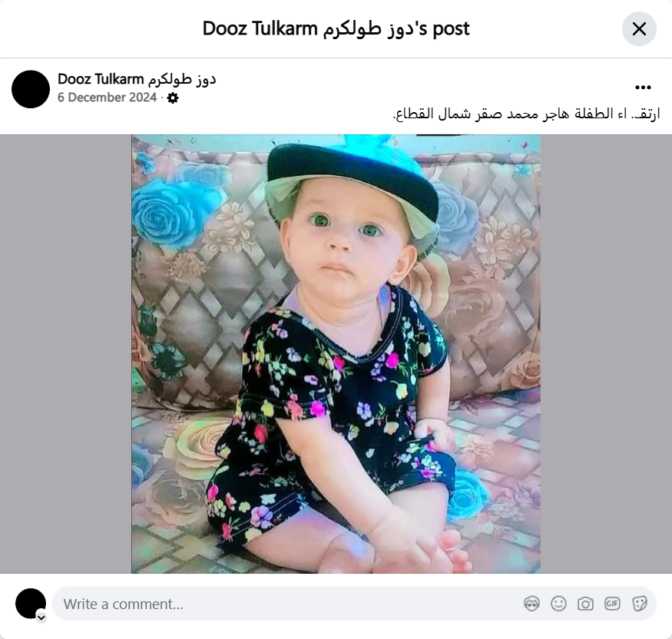Insert an emoji into the comment
Screen dimensions: 672x639
558,604
